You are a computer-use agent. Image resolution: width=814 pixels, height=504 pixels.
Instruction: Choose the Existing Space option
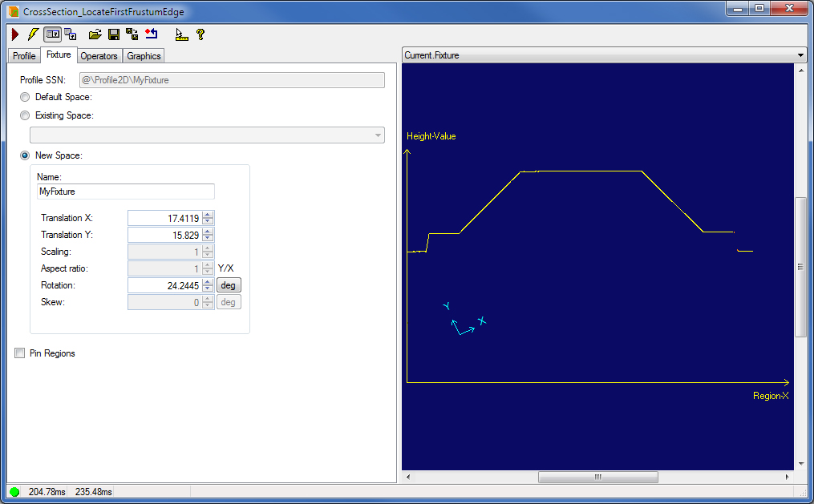pos(25,115)
